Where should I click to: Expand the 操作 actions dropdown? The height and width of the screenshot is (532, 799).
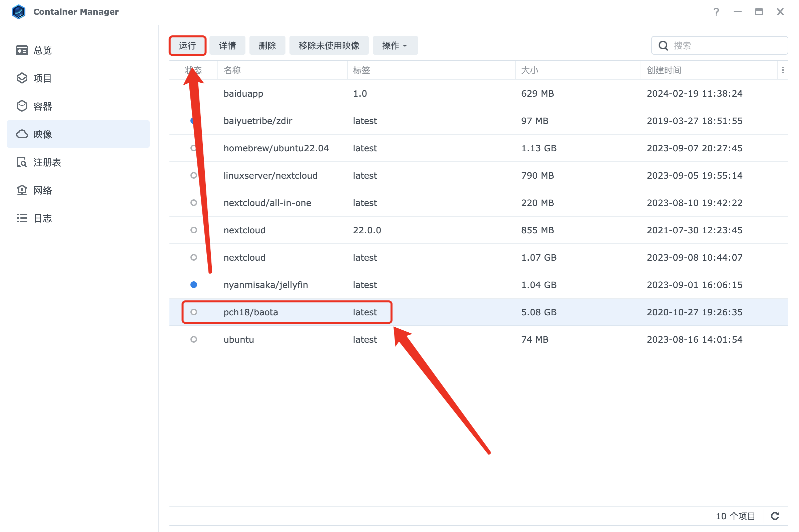pos(395,45)
